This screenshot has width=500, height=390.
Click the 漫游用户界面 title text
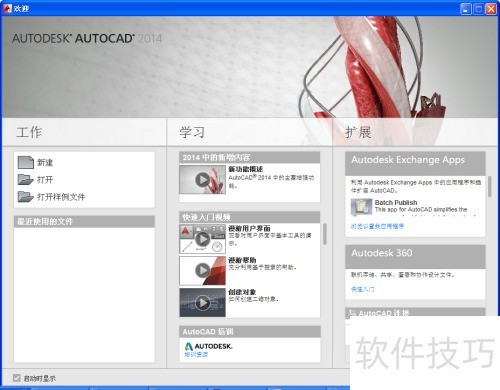249,228
